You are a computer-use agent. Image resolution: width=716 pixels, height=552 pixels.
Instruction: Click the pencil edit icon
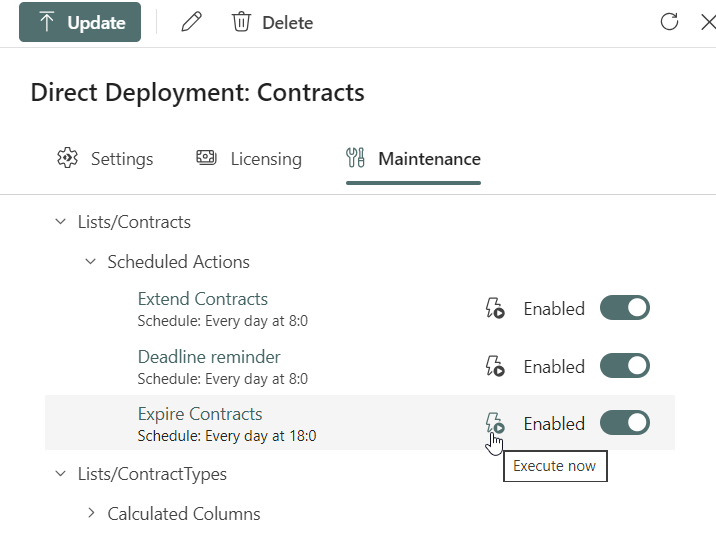[191, 22]
